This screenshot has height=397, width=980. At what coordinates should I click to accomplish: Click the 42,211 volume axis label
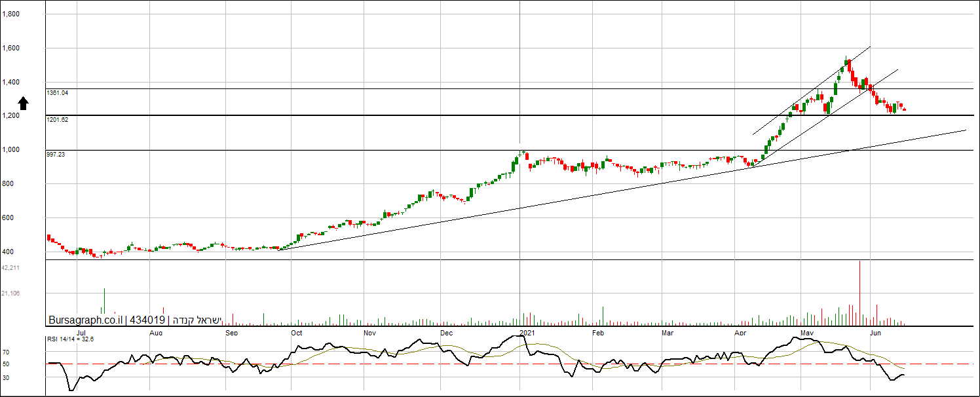[10, 267]
